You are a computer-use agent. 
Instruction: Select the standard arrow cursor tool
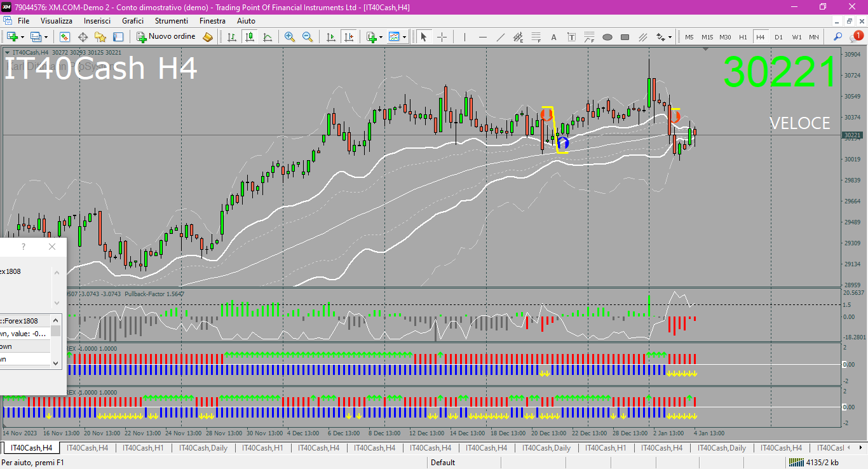(x=424, y=37)
